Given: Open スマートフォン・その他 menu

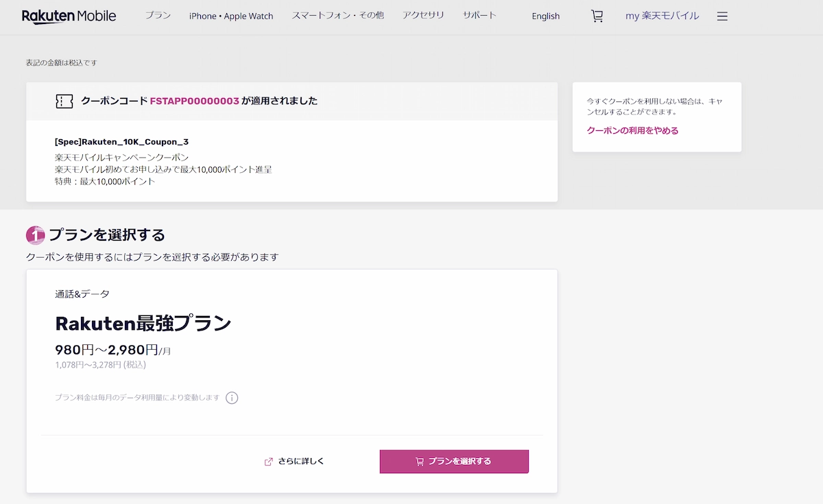Looking at the screenshot, I should (337, 16).
